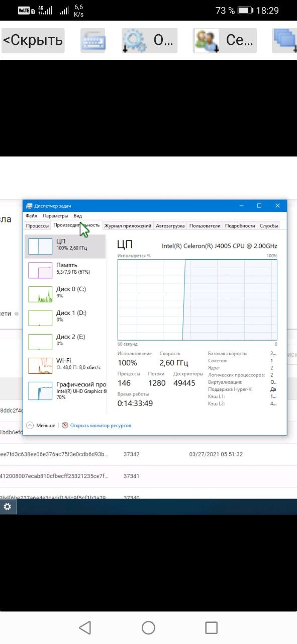
Task: Click the uptime value "0:14:33:49"
Action: click(x=135, y=404)
